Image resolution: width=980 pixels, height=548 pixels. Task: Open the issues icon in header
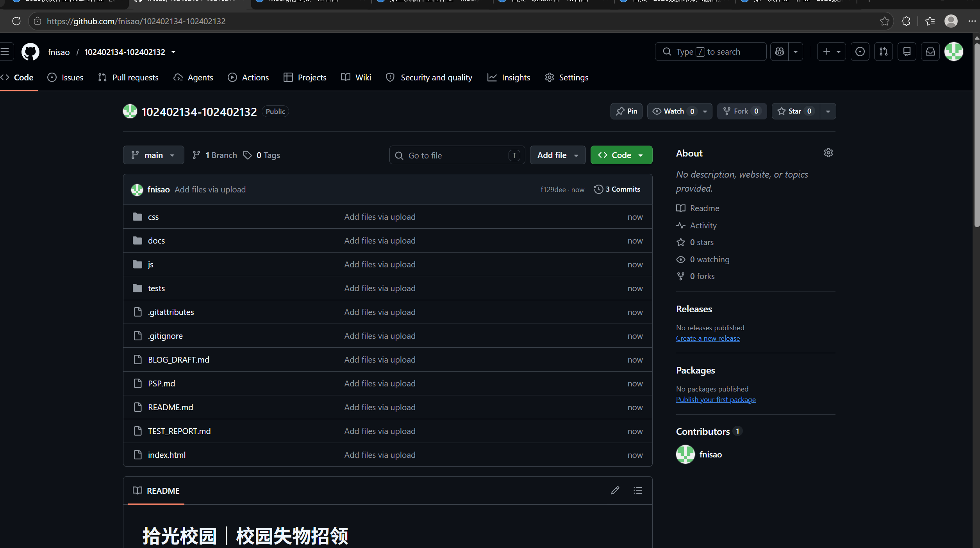pyautogui.click(x=860, y=52)
